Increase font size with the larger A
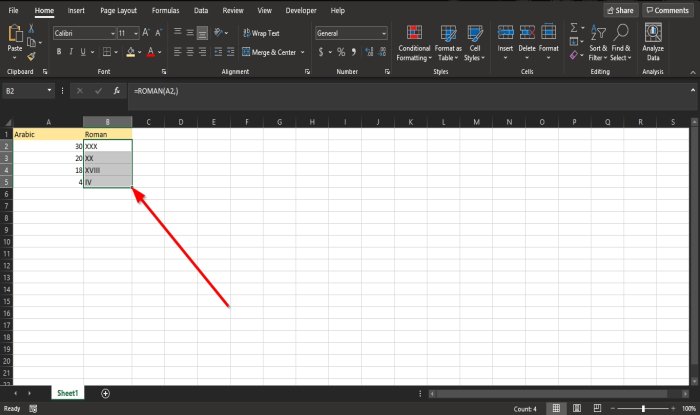The height and width of the screenshot is (415, 700). [146, 33]
